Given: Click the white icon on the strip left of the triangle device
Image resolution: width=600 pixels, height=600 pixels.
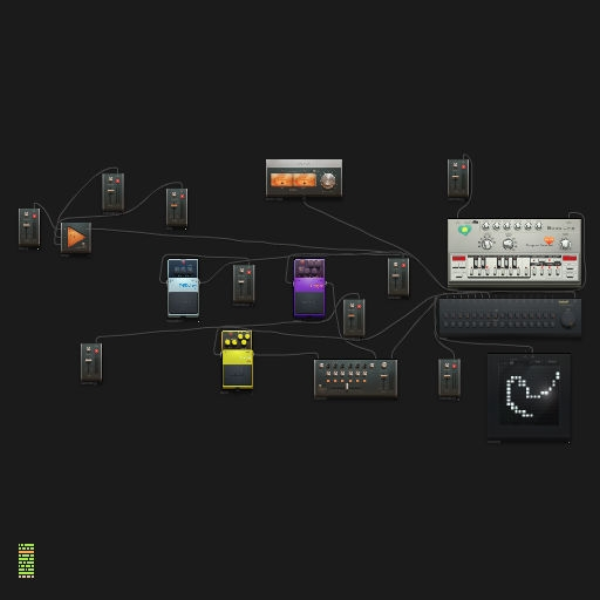Looking at the screenshot, I should click(26, 214).
